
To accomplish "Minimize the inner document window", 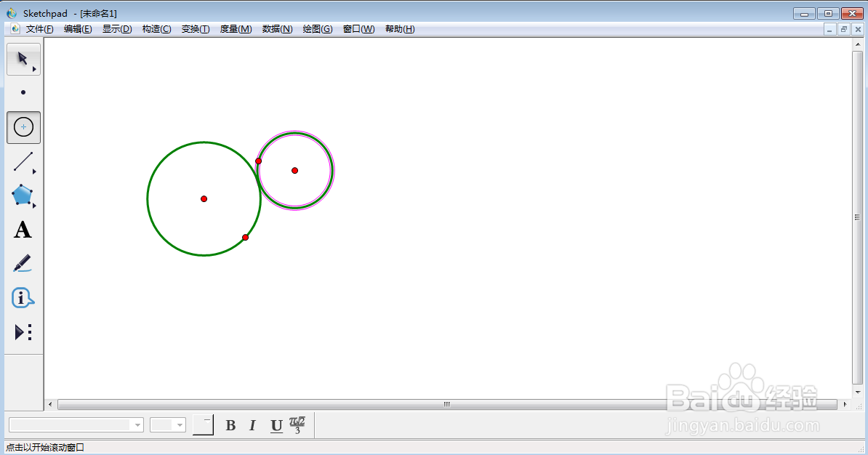I will (829, 29).
